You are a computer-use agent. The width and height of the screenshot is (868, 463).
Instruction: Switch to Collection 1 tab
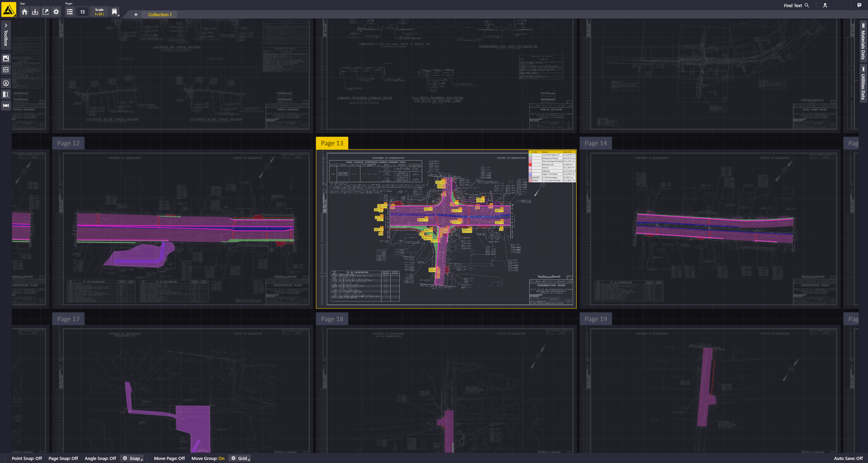(x=160, y=15)
